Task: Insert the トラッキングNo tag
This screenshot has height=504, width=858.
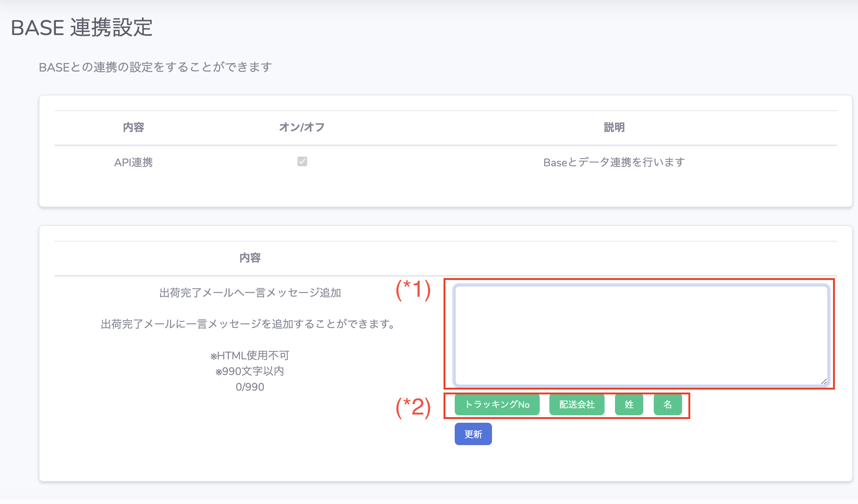Action: 497,404
